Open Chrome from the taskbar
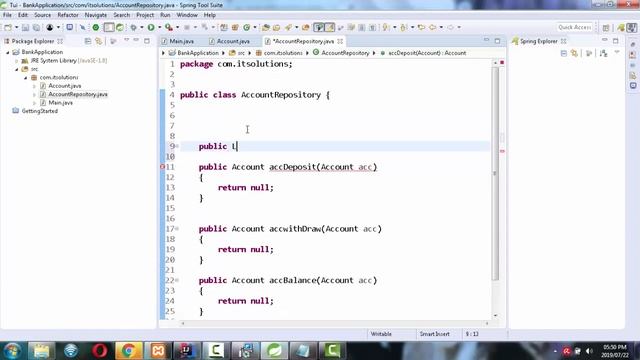The width and height of the screenshot is (640, 360). tap(129, 350)
